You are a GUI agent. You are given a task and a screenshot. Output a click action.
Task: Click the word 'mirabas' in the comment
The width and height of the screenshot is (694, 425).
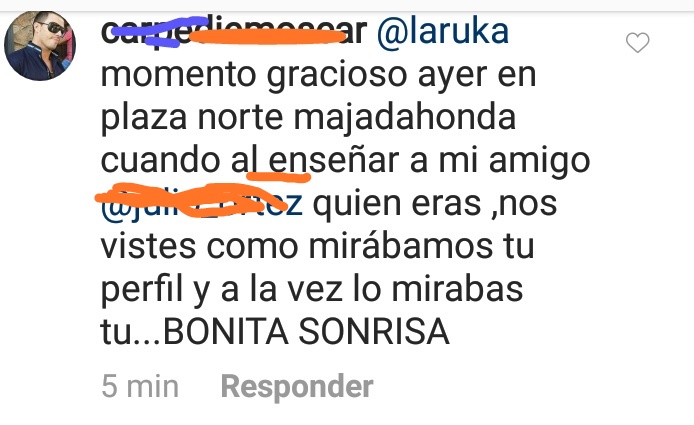tap(458, 289)
